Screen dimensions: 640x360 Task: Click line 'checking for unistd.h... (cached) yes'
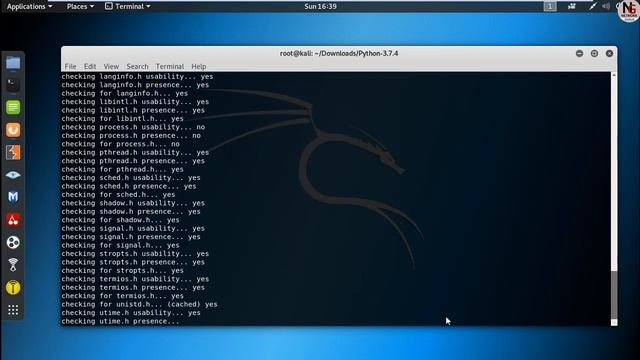(140, 304)
